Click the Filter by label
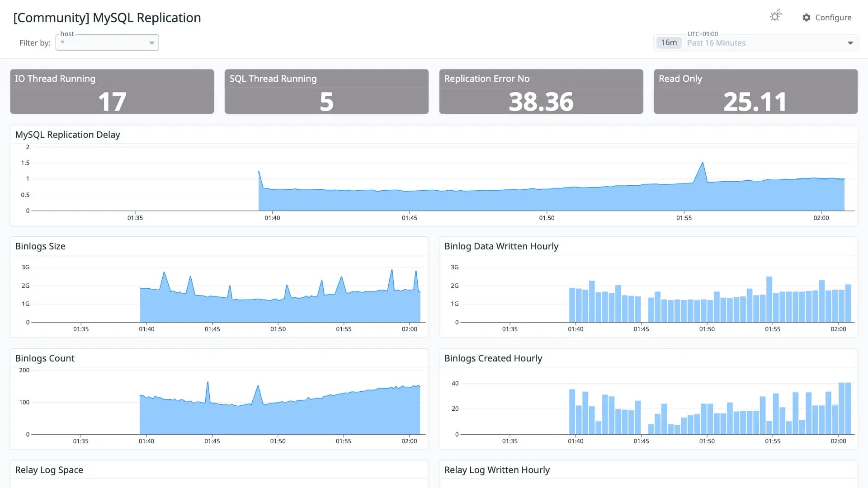 point(35,43)
